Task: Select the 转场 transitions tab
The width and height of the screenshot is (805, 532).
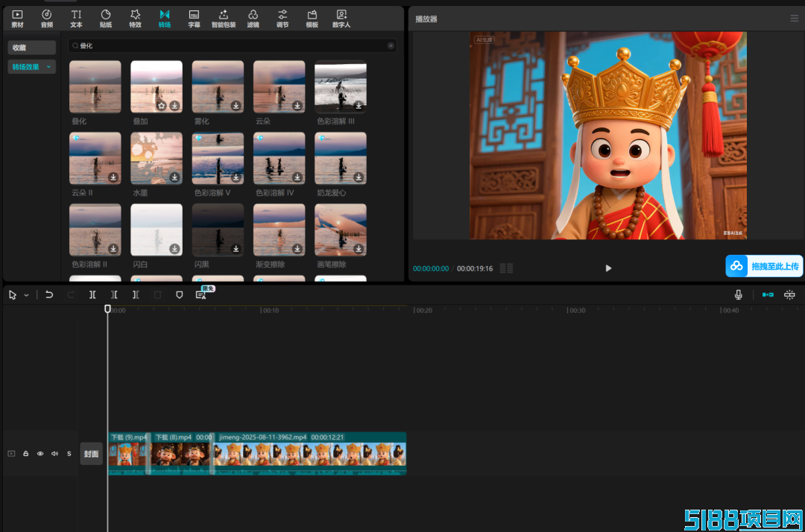Action: [x=164, y=19]
